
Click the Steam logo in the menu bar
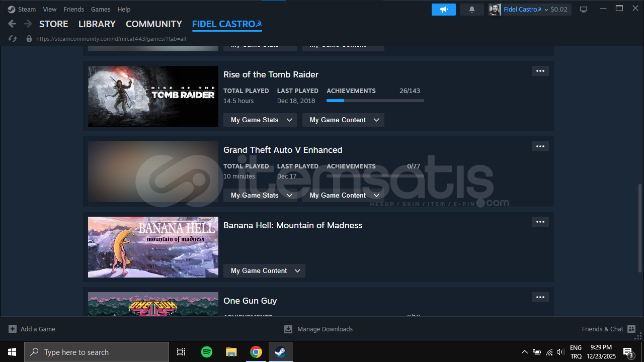(12, 10)
